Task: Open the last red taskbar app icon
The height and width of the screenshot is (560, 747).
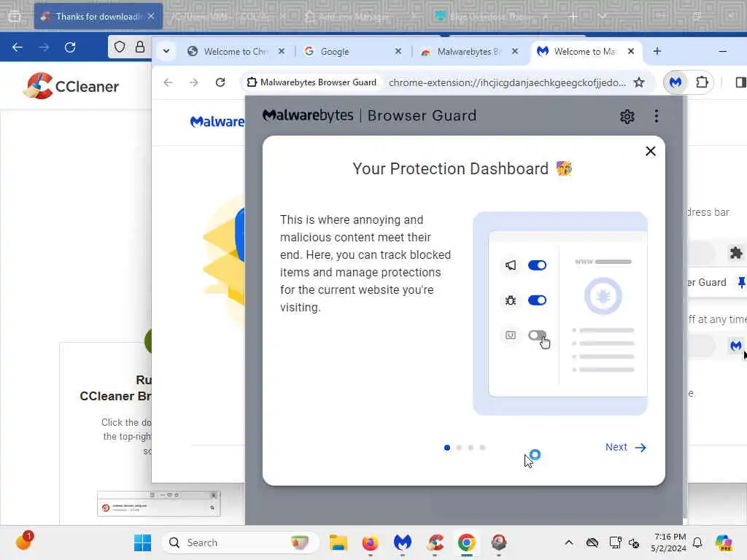Action: [x=499, y=542]
